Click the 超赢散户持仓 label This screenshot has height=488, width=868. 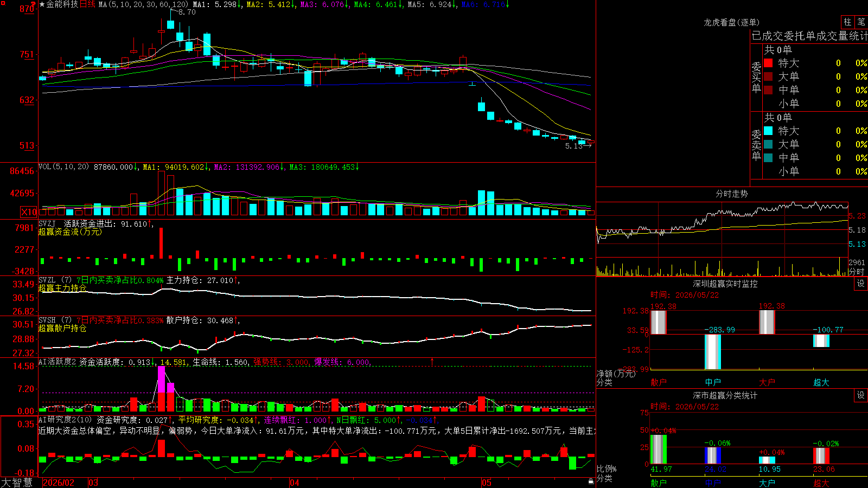[62, 328]
